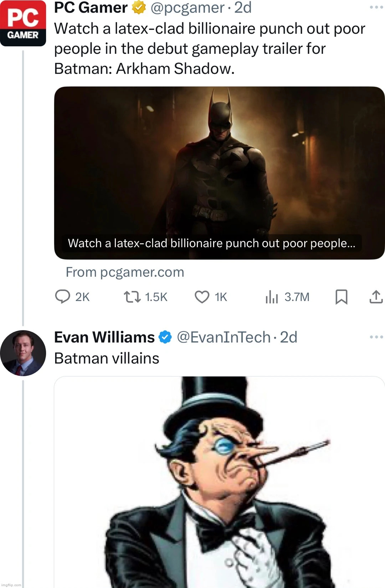Click the @EvanInTech handle
385x588 pixels.
point(224,337)
